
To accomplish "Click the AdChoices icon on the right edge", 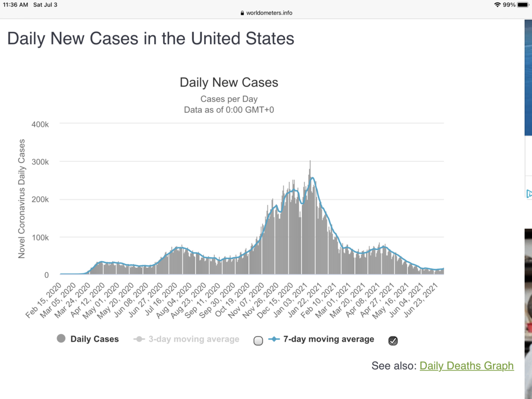I will click(529, 194).
